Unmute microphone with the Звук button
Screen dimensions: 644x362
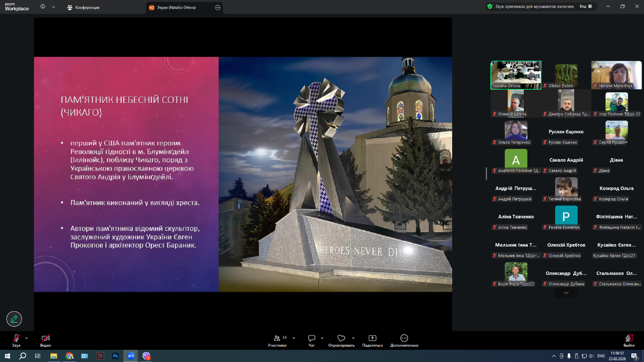tap(16, 339)
